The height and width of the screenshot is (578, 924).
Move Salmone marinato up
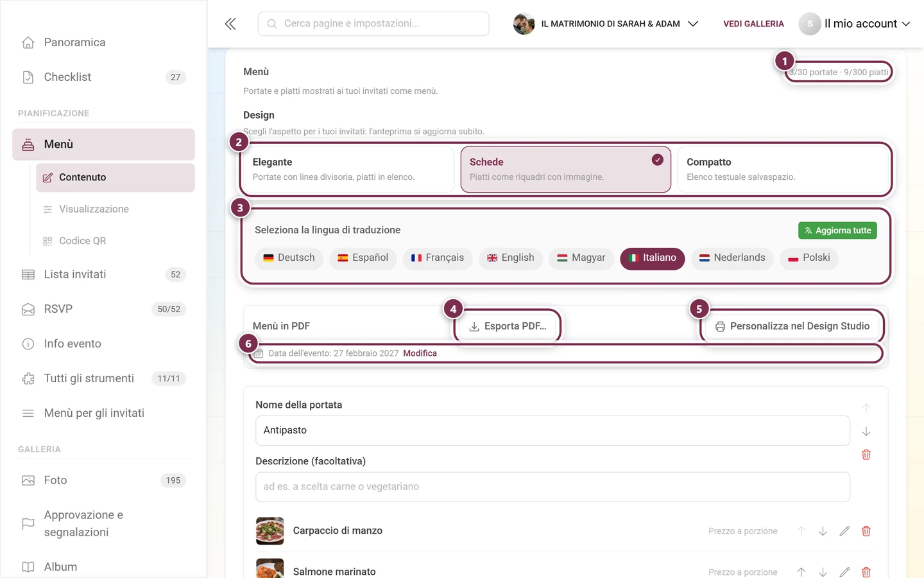tap(801, 572)
